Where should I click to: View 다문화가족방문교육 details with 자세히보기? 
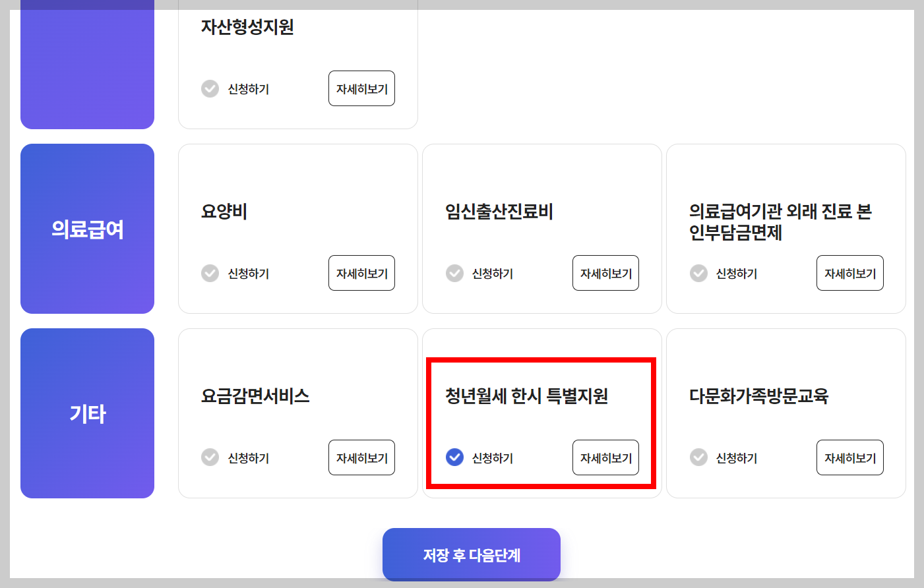(849, 457)
